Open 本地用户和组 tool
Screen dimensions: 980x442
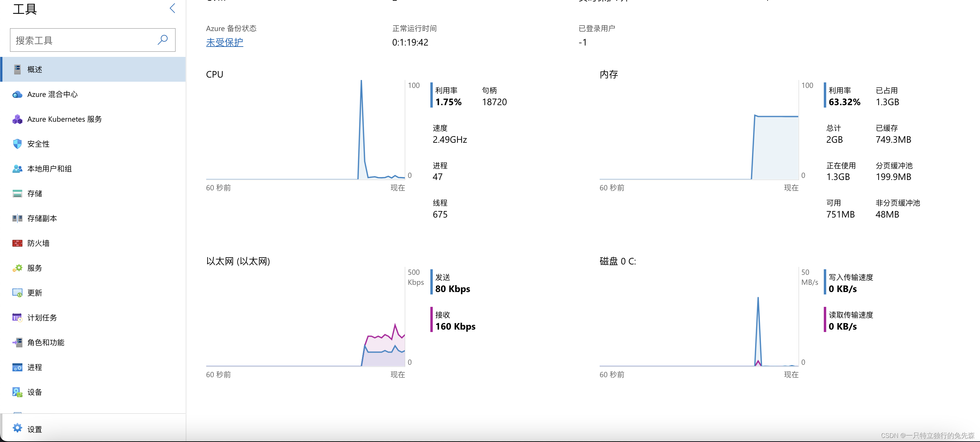coord(93,169)
